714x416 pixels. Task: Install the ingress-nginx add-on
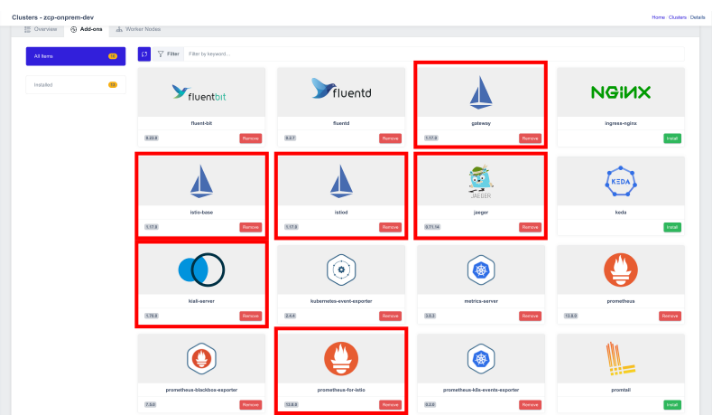click(x=672, y=138)
